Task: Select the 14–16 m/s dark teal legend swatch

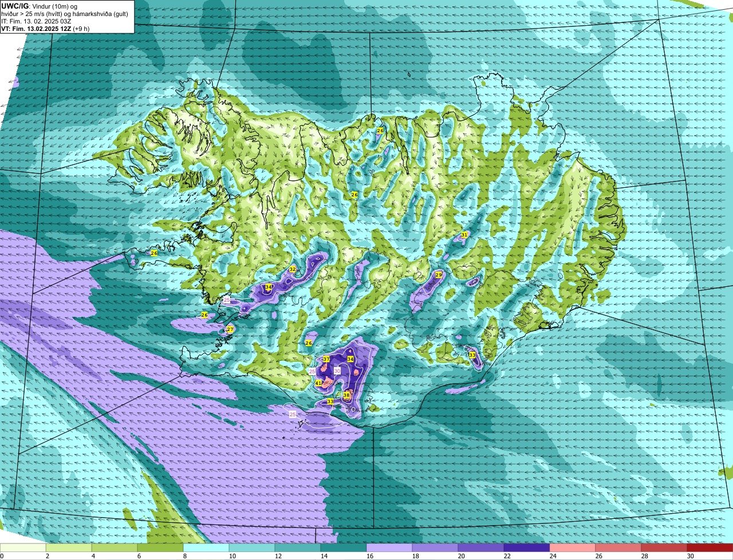Action: (x=344, y=547)
